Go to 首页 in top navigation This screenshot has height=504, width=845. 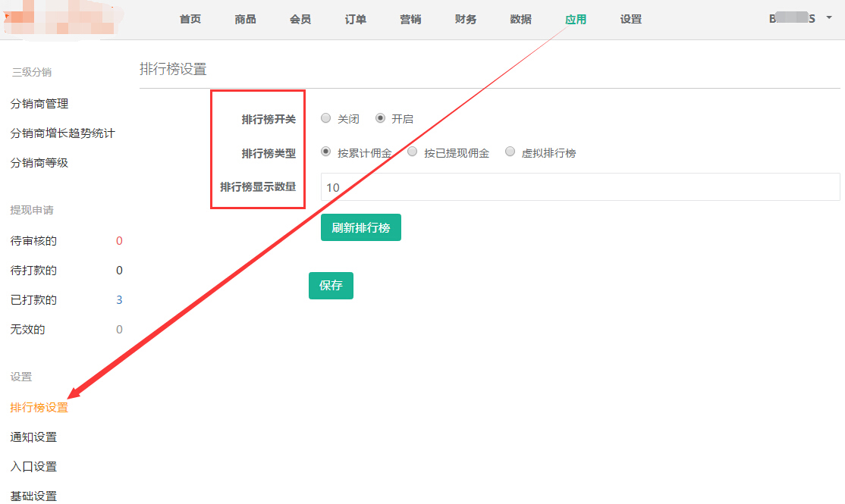[x=190, y=20]
